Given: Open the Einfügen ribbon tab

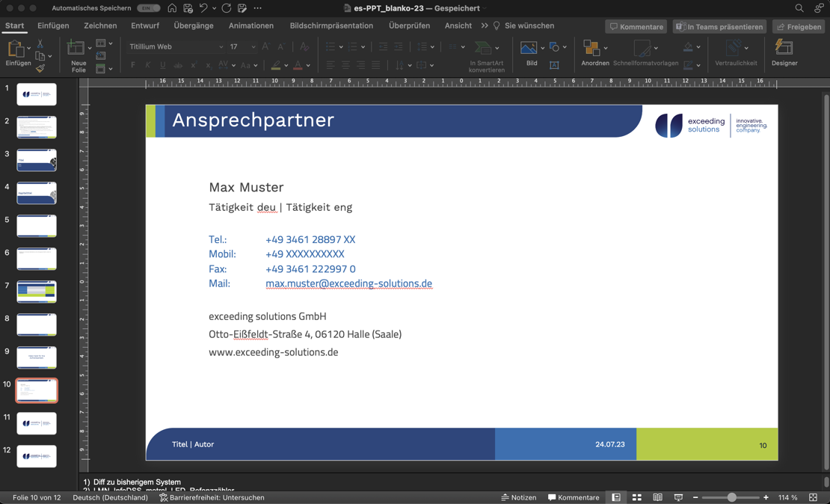Looking at the screenshot, I should click(53, 25).
